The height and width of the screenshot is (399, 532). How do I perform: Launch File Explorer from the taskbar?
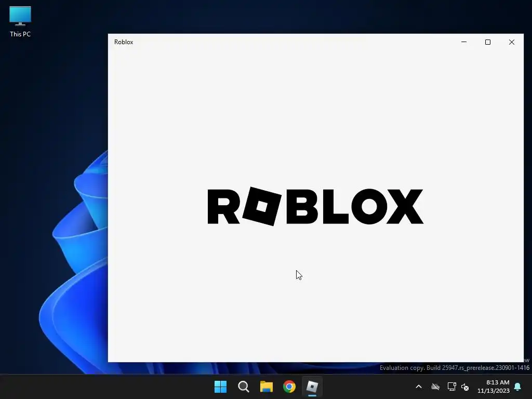(x=267, y=387)
